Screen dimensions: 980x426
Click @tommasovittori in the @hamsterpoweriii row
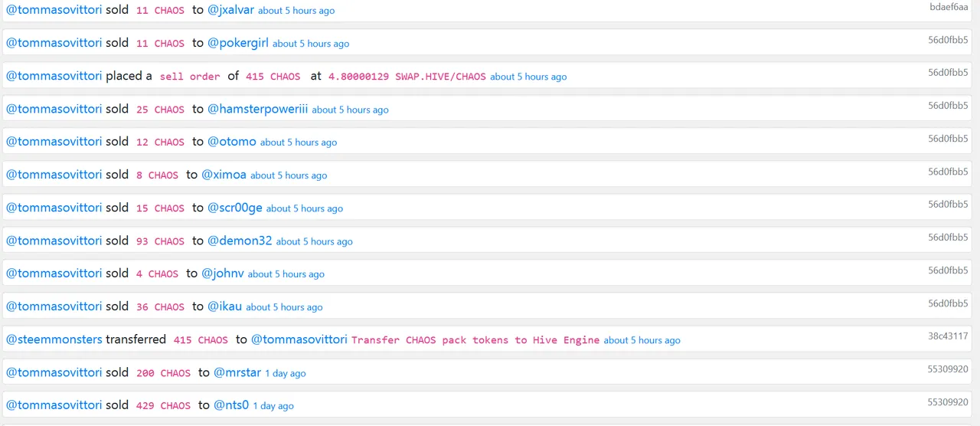[x=54, y=109]
